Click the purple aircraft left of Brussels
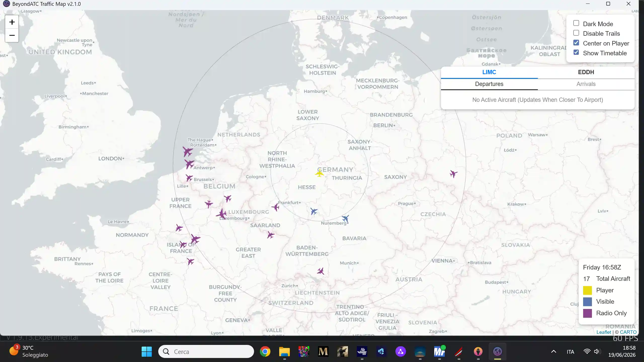The image size is (644, 362). (189, 178)
